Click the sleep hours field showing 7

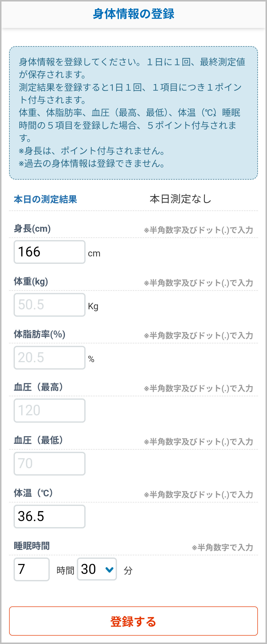click(32, 569)
